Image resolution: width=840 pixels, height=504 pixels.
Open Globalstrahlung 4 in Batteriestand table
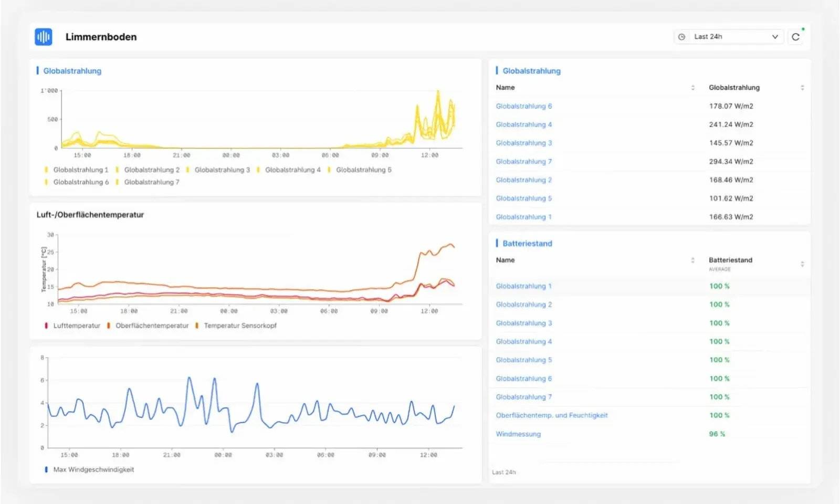coord(524,342)
